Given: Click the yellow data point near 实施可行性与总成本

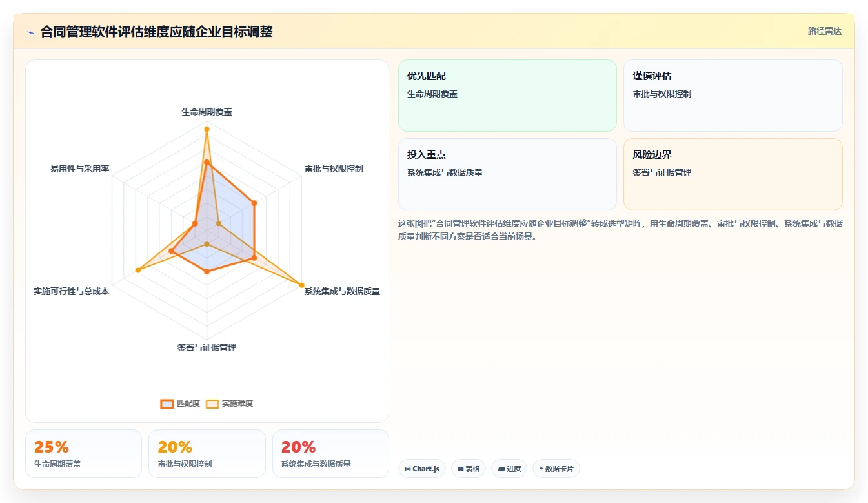Looking at the screenshot, I should pyautogui.click(x=137, y=270).
